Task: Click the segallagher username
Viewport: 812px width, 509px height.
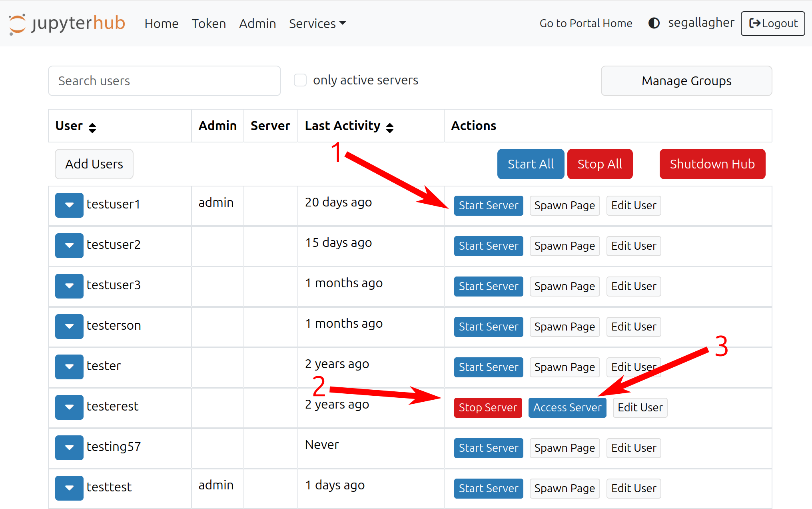Action: tap(701, 23)
